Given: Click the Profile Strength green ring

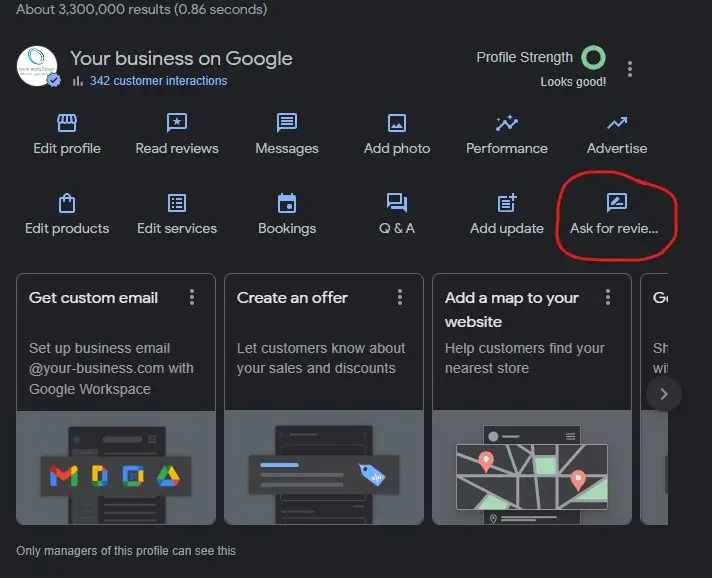Looking at the screenshot, I should [593, 58].
